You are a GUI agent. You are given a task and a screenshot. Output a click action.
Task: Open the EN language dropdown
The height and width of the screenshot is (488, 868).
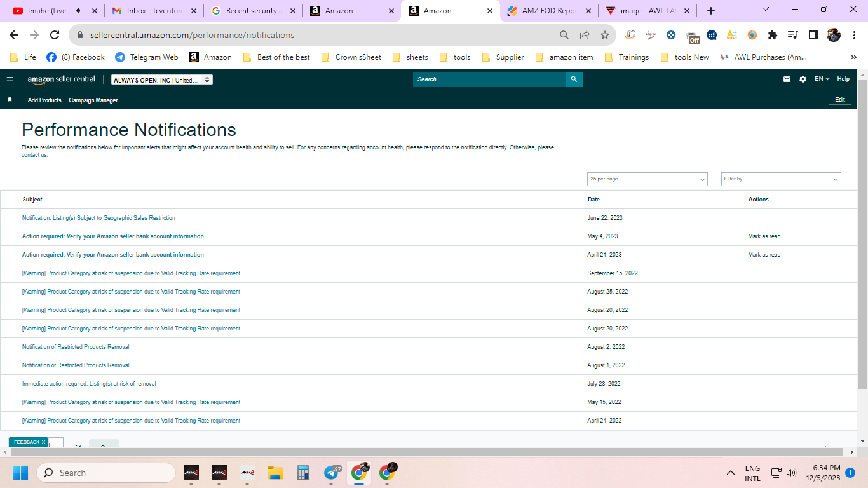coord(822,79)
